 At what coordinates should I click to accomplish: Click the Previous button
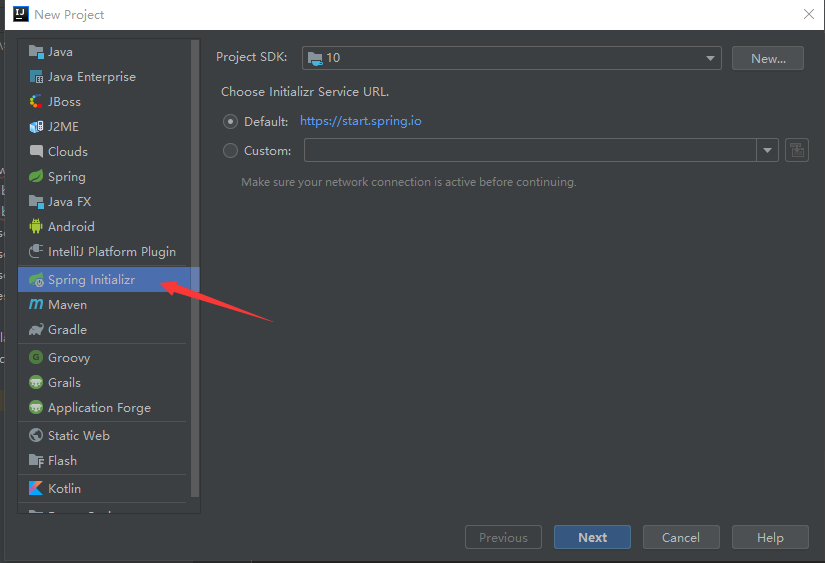[503, 537]
